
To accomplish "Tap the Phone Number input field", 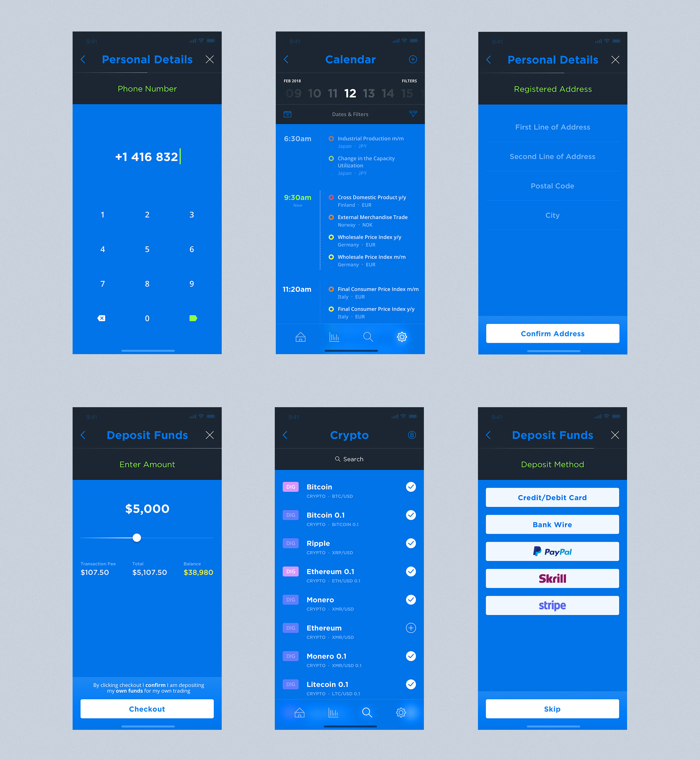I will tap(147, 157).
